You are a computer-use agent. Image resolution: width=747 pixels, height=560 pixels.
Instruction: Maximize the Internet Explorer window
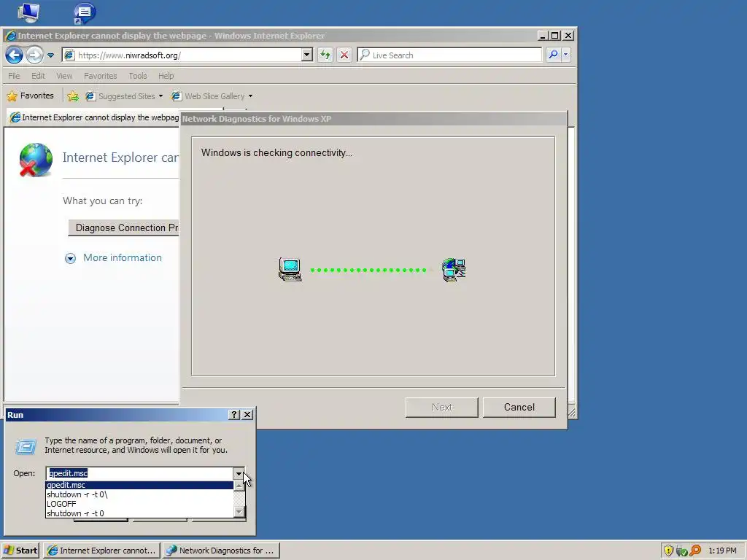tap(555, 36)
